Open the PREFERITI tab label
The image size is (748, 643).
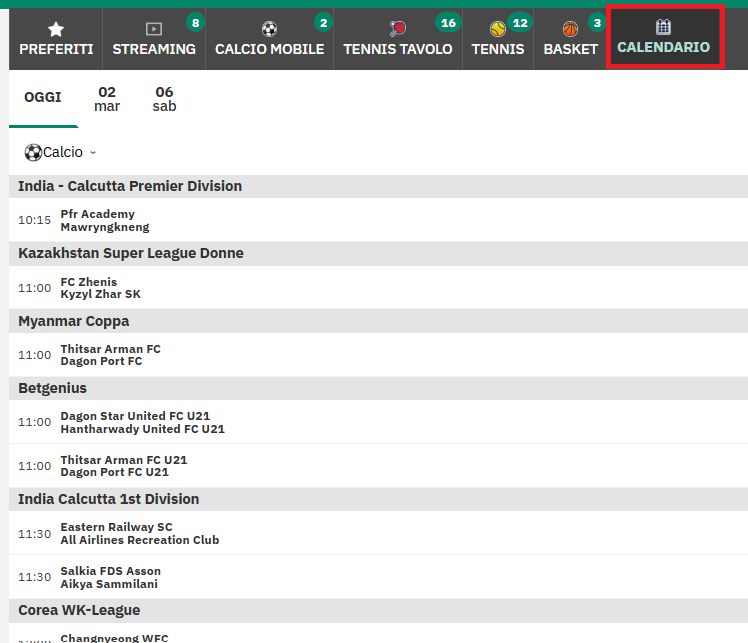tap(56, 49)
